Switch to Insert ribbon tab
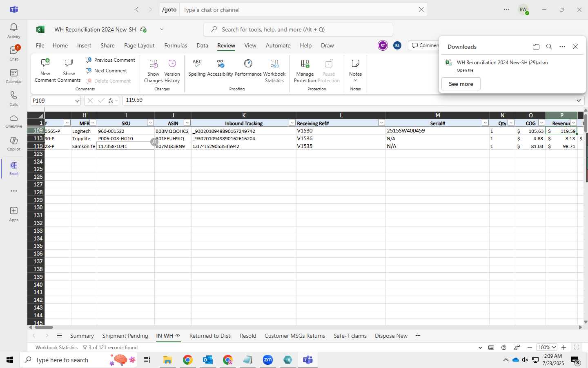This screenshot has height=368, width=588. (x=84, y=45)
